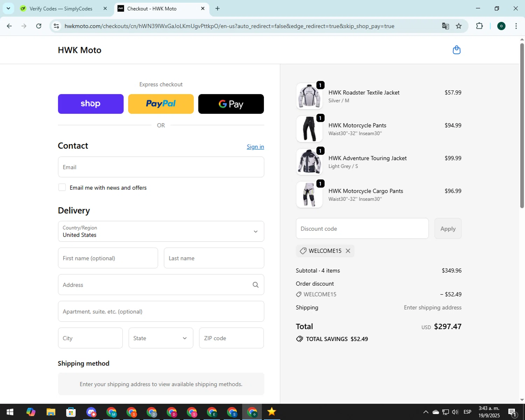This screenshot has width=525, height=420.
Task: Pay with Shop Pay express button
Action: [91, 104]
